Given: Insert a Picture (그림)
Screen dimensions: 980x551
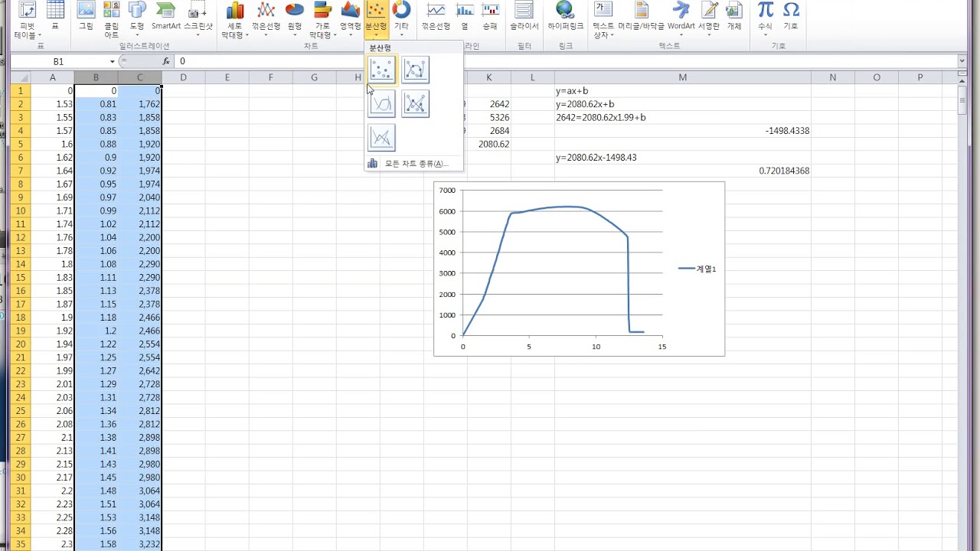Looking at the screenshot, I should pos(86,17).
